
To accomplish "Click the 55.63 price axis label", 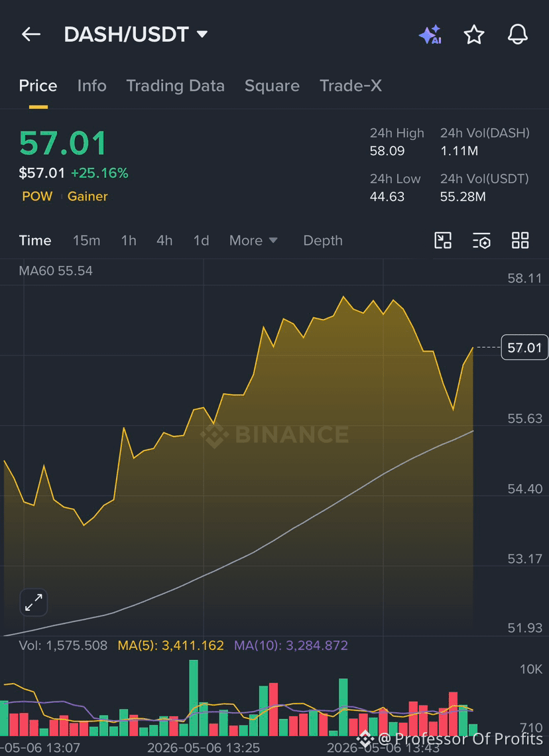I will coord(525,418).
